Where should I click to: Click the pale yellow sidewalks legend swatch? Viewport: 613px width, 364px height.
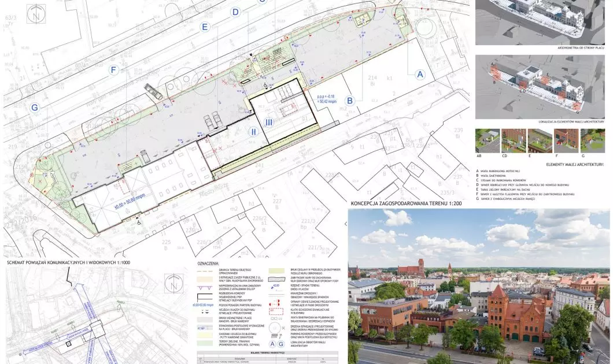click(205, 335)
